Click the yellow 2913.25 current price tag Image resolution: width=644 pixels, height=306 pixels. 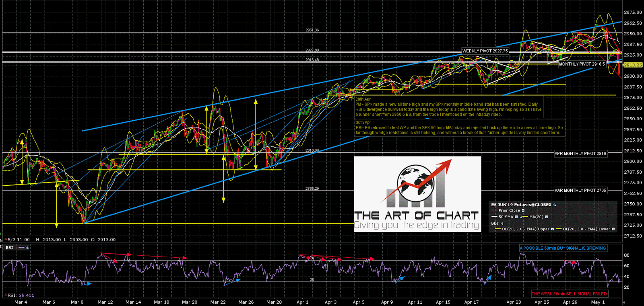(x=633, y=65)
